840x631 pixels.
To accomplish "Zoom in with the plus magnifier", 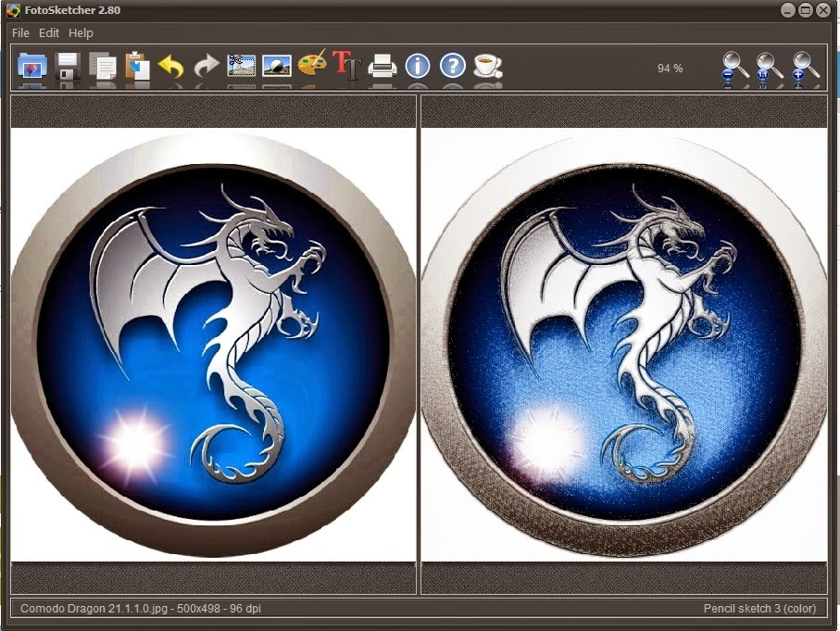I will coord(805,67).
